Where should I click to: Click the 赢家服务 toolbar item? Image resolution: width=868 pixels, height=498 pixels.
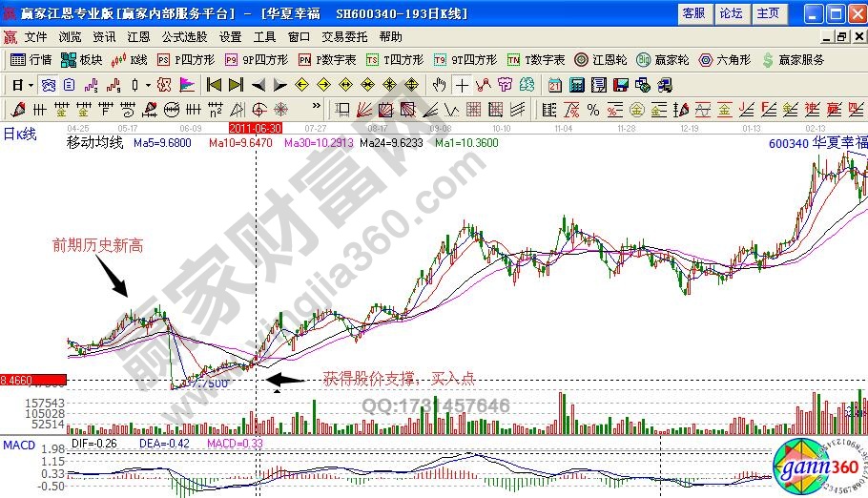click(x=794, y=59)
